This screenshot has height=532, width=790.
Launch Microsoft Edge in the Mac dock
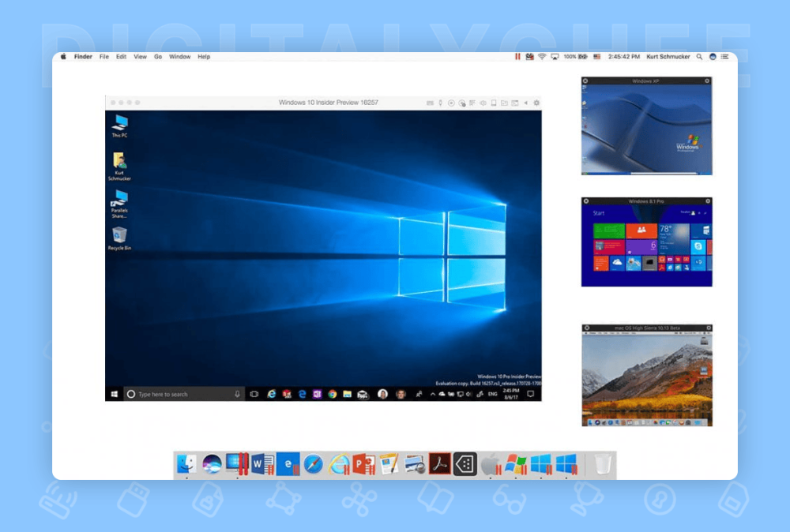pos(288,464)
